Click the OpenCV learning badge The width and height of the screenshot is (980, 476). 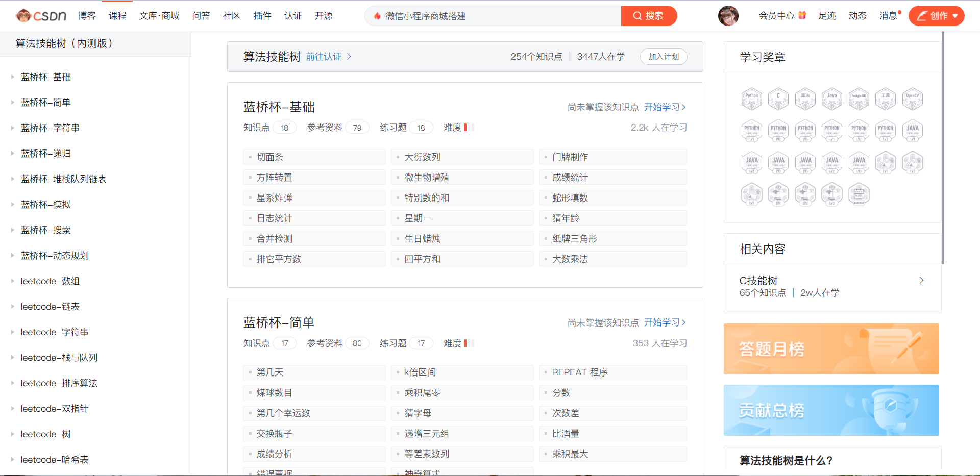pyautogui.click(x=913, y=99)
